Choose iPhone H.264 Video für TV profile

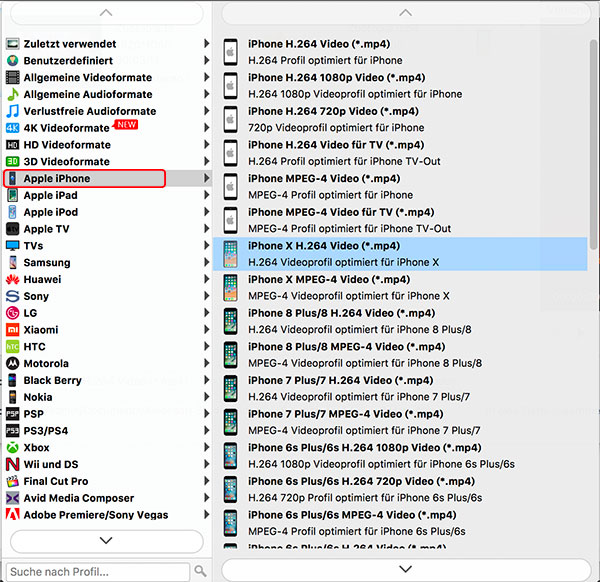pyautogui.click(x=400, y=153)
